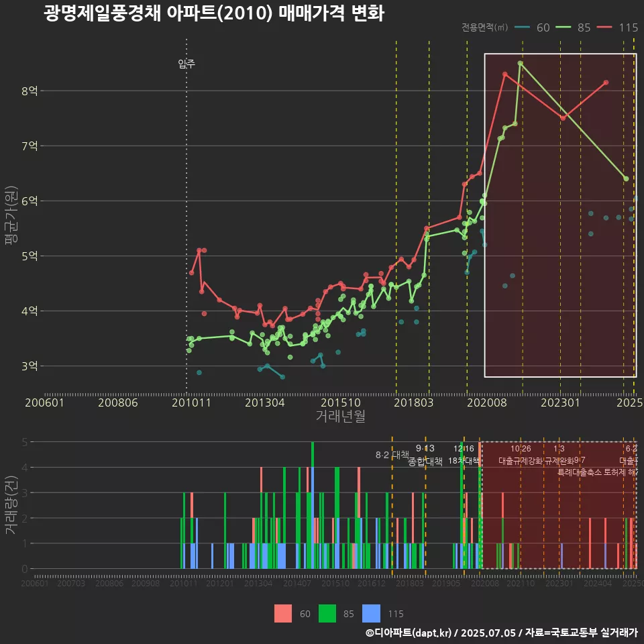Click the 1·3 규제완화 annotation
Image resolution: width=644 pixels, height=644 pixels.
pos(559,455)
